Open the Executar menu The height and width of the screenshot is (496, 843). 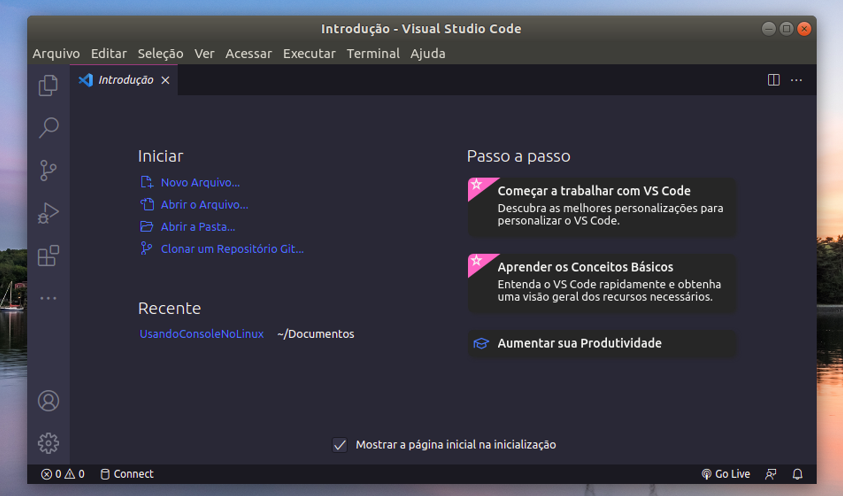click(309, 54)
